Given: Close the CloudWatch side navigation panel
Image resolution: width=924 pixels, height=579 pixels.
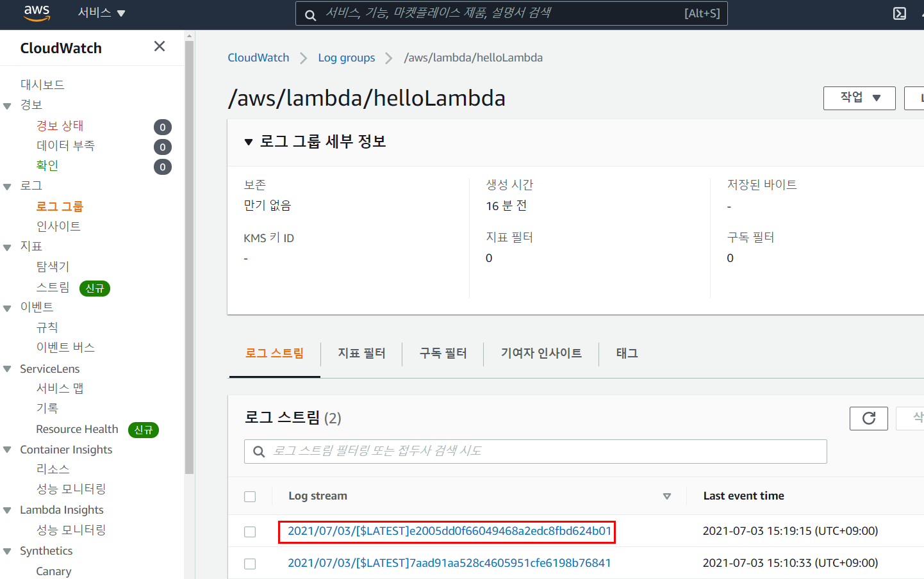Looking at the screenshot, I should [160, 46].
